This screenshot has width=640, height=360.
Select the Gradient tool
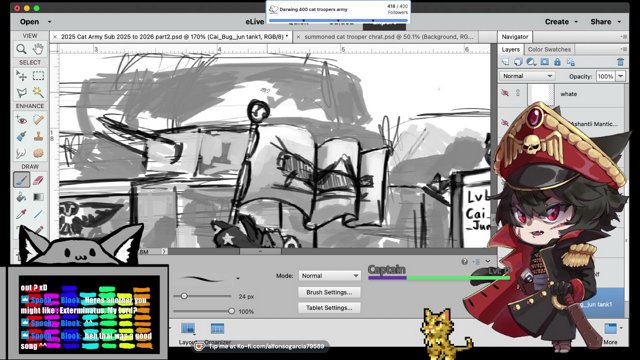(x=38, y=197)
